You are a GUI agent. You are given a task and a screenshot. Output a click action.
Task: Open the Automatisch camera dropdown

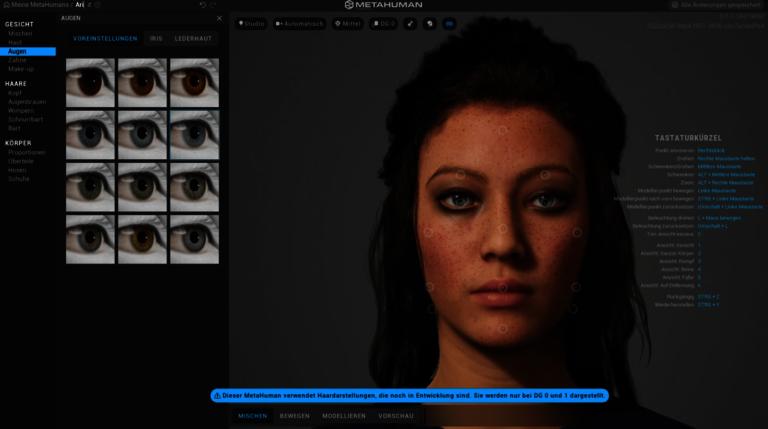(299, 24)
